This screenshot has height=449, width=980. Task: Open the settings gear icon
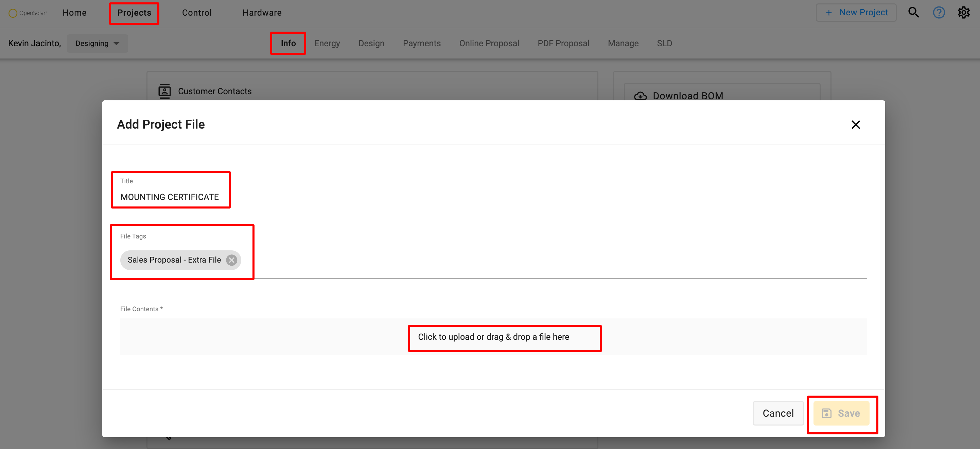(964, 13)
